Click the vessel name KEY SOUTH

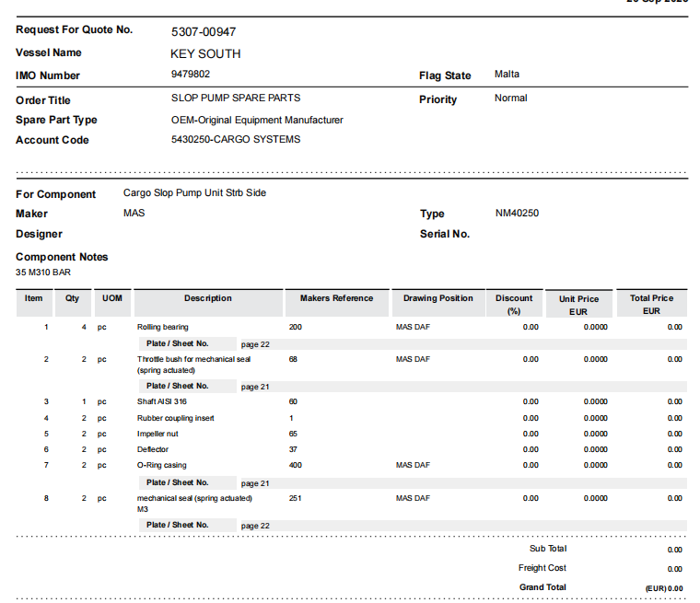(x=205, y=53)
